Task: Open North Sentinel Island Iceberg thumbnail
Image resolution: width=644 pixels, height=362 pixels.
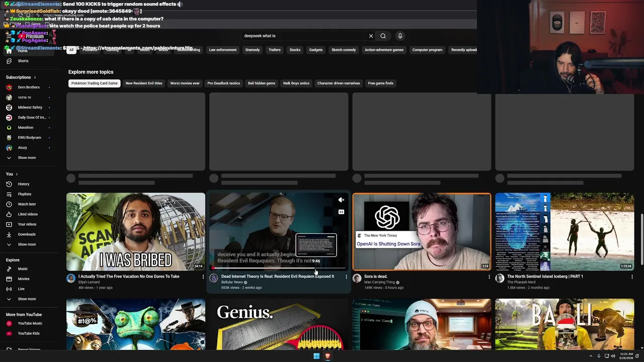Action: coord(565,232)
